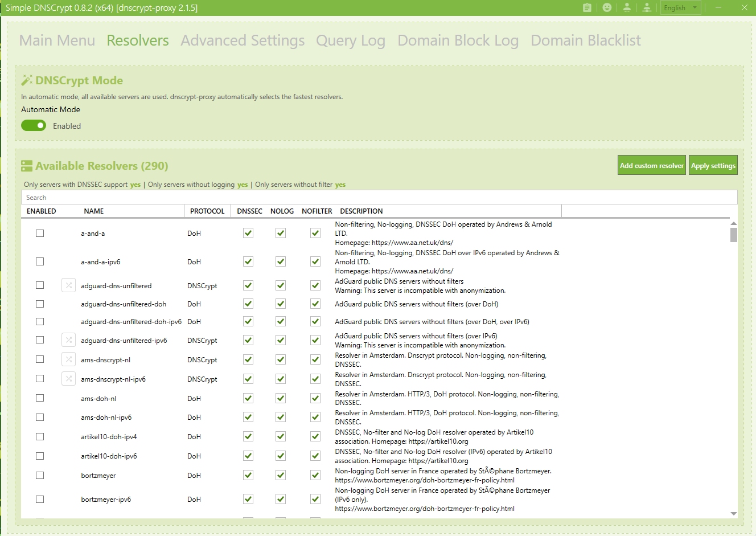Enable the a-and-a resolver checkbox
Screen dimensions: 756x536
[40, 233]
